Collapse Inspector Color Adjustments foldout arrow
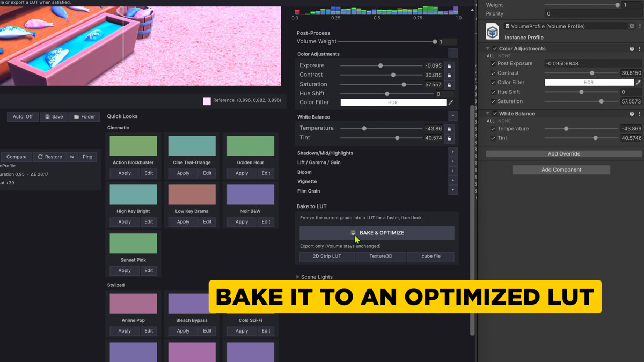The width and height of the screenshot is (644, 362). 488,49
